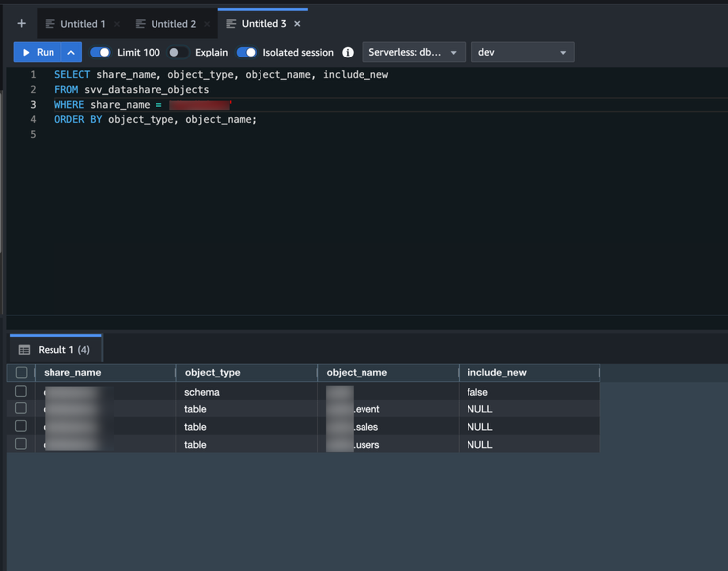Click the '.users' object_name cell
The height and width of the screenshot is (571, 728).
coord(388,444)
